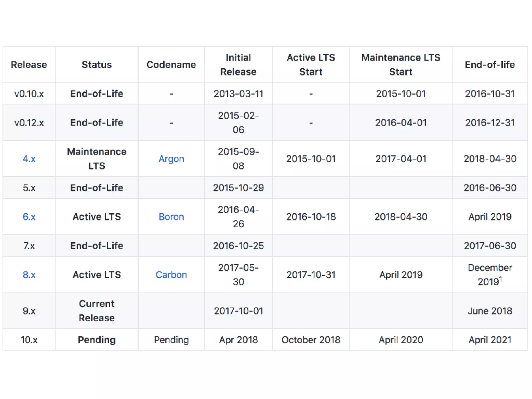The width and height of the screenshot is (532, 399).
Task: Click the 10.x release cell
Action: [x=29, y=340]
